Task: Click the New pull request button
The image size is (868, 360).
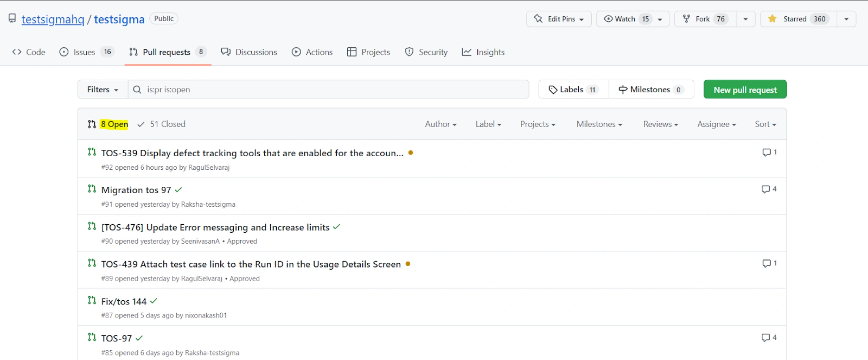Action: [x=745, y=89]
